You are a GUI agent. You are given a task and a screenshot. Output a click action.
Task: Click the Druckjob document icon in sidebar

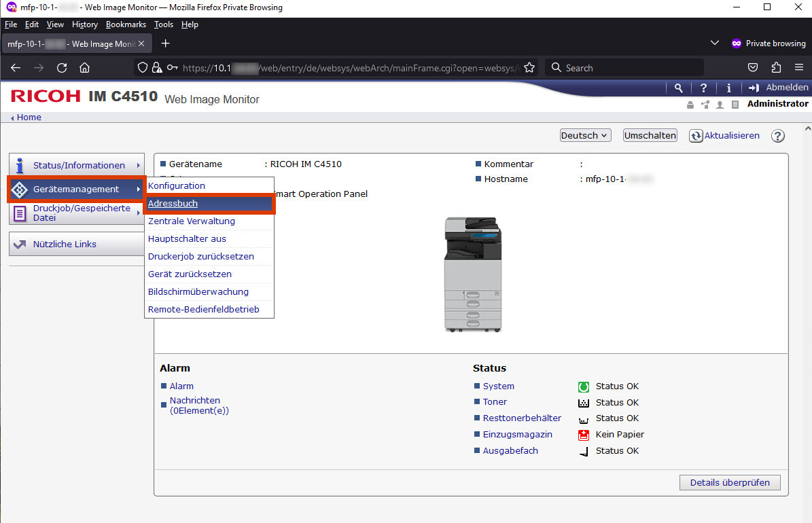point(20,213)
